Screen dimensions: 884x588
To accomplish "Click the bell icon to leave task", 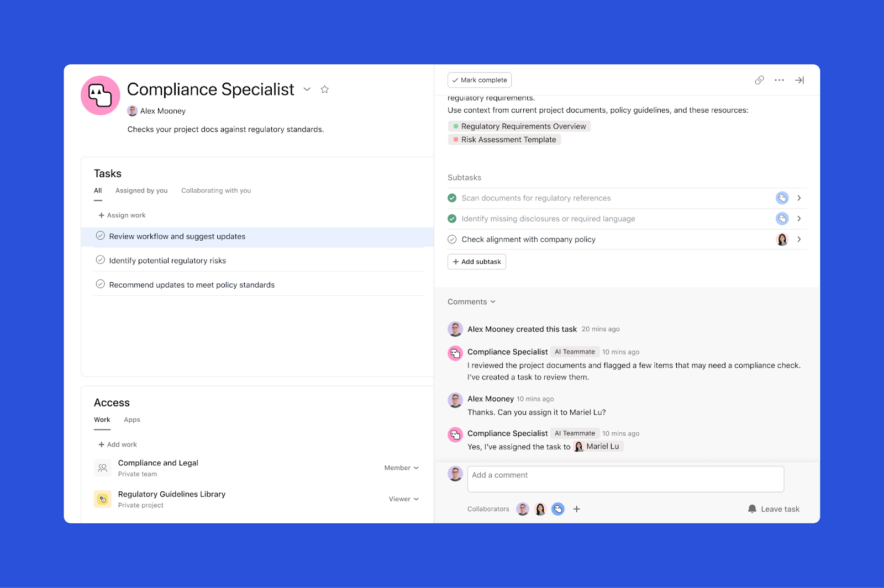I will (x=752, y=508).
